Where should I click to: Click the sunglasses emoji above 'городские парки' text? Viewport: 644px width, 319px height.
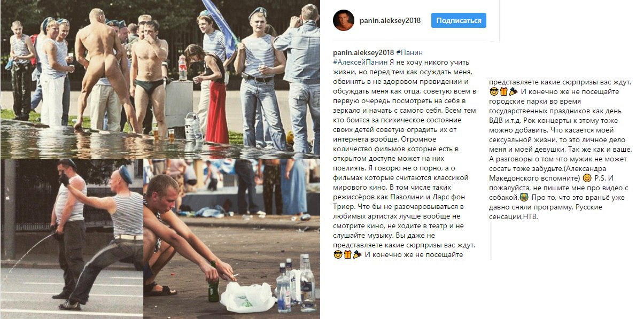tap(494, 91)
